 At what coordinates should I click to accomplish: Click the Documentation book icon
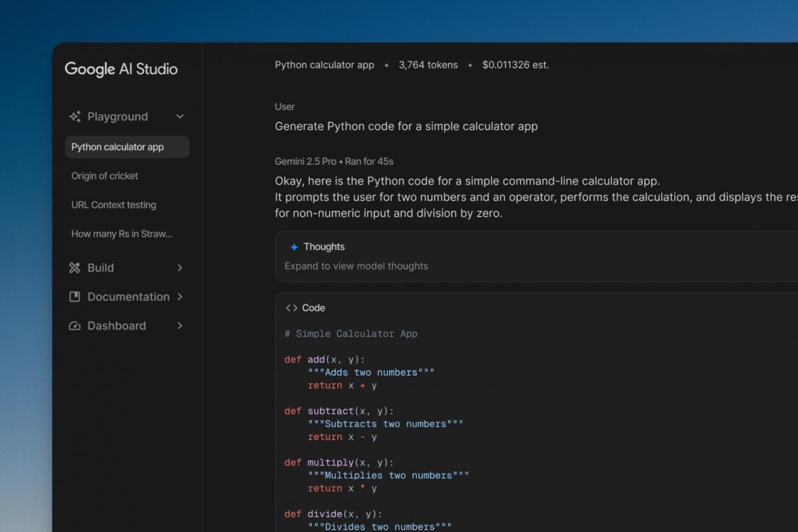point(74,297)
